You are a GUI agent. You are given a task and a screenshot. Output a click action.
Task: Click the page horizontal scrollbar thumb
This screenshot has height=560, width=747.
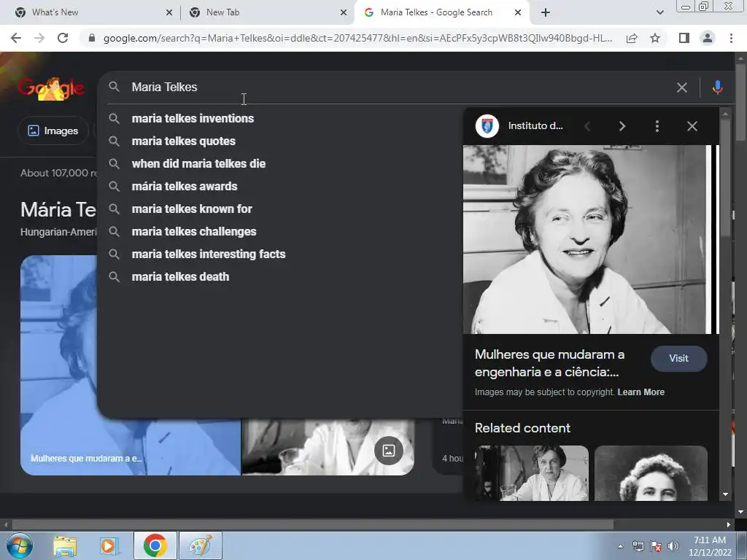[x=312, y=525]
